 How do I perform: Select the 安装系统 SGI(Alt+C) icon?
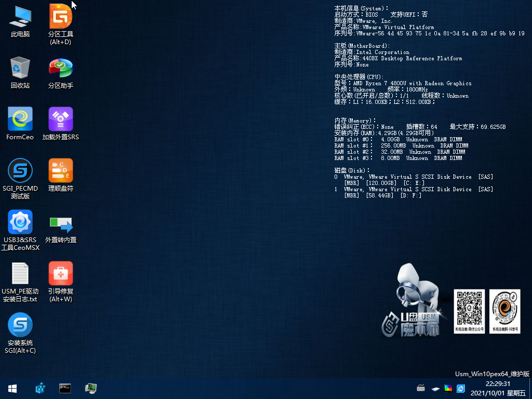click(x=20, y=333)
